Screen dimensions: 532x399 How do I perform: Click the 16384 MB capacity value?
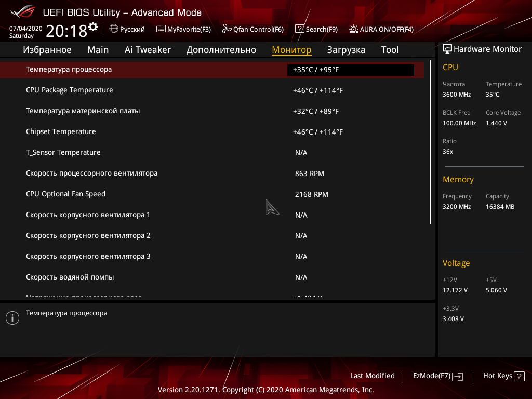[500, 207]
